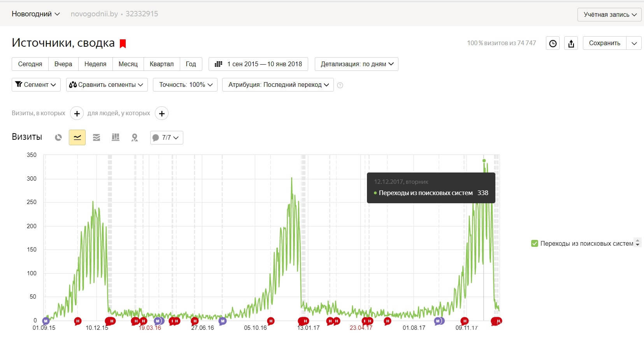Viewport: 644px width, 359px height.
Task: Select the line chart view
Action: tap(77, 137)
